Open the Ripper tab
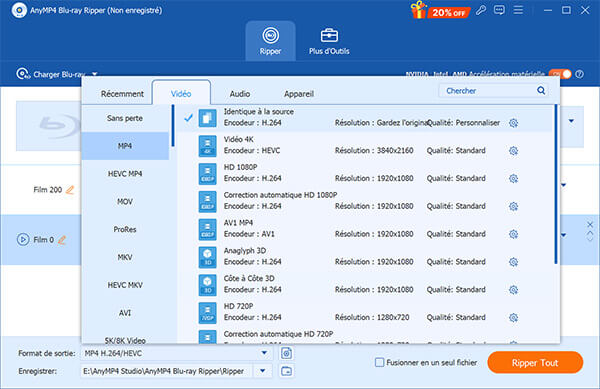 coord(270,41)
